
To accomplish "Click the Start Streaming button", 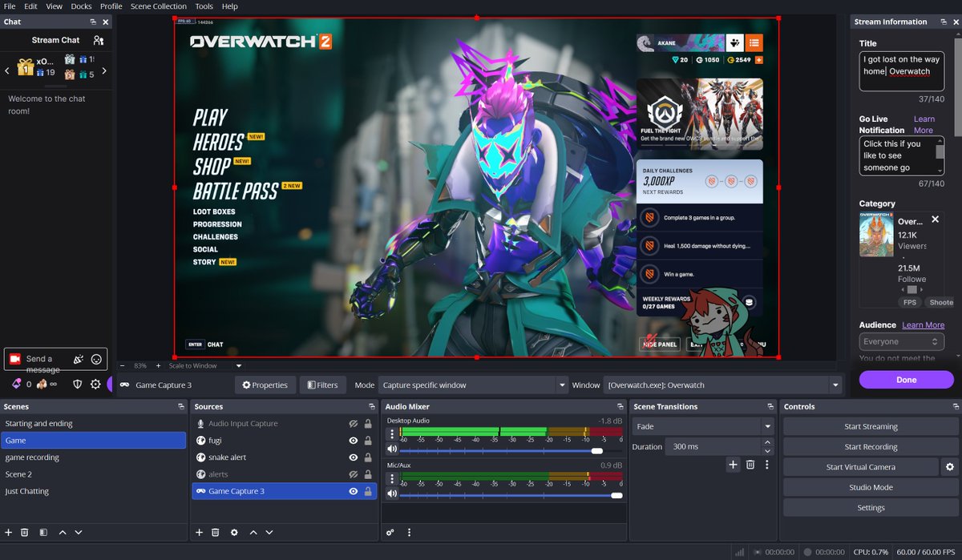I will [871, 427].
